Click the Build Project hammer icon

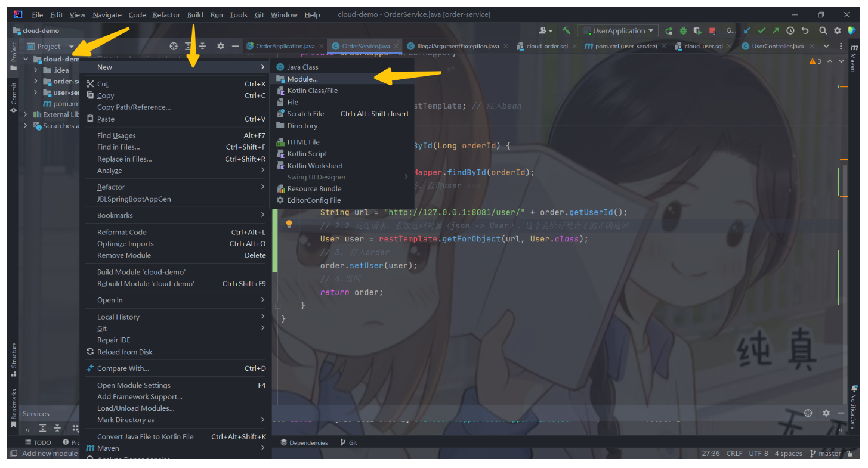(566, 30)
